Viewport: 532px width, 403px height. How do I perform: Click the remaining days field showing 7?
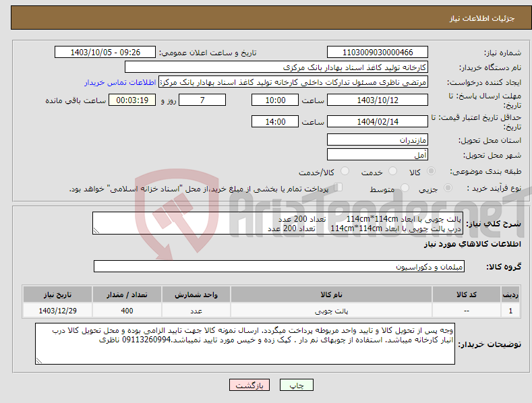(x=202, y=100)
